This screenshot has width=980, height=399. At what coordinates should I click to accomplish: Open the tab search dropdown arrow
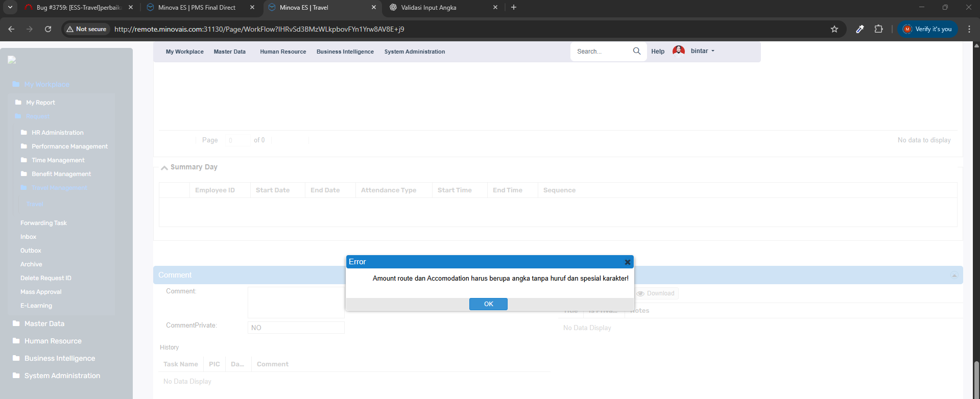pos(10,7)
